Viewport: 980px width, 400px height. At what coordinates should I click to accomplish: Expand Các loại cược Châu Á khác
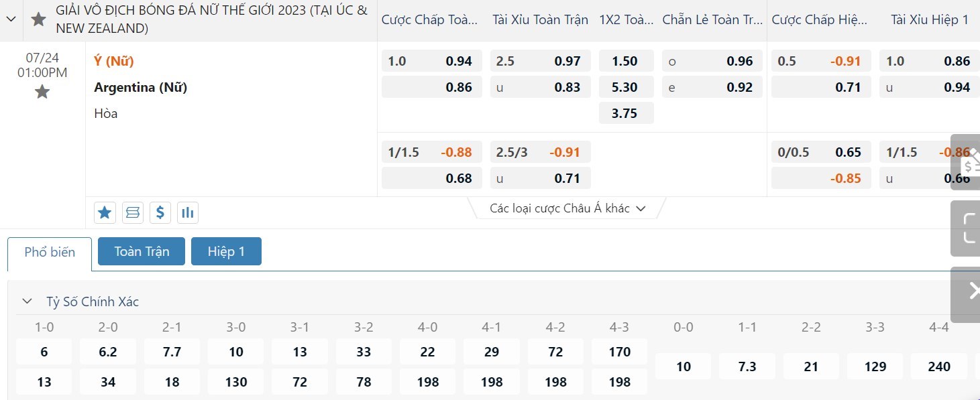pyautogui.click(x=567, y=208)
